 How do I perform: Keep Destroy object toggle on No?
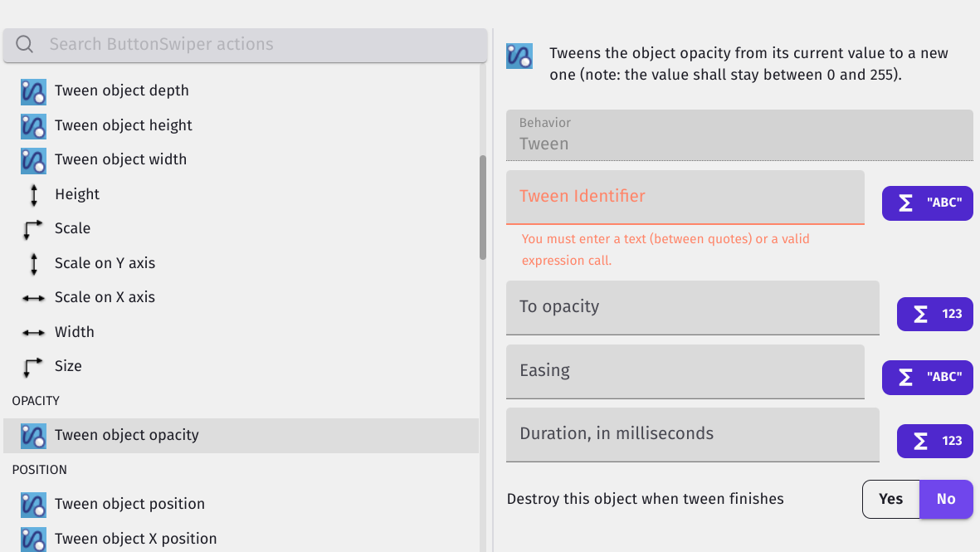[946, 499]
